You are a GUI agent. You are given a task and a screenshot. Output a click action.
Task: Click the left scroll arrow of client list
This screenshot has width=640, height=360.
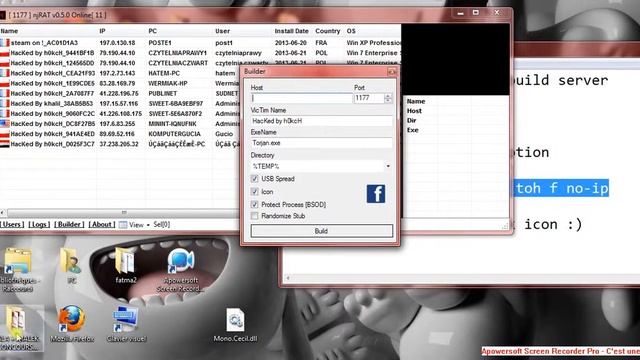point(3,213)
